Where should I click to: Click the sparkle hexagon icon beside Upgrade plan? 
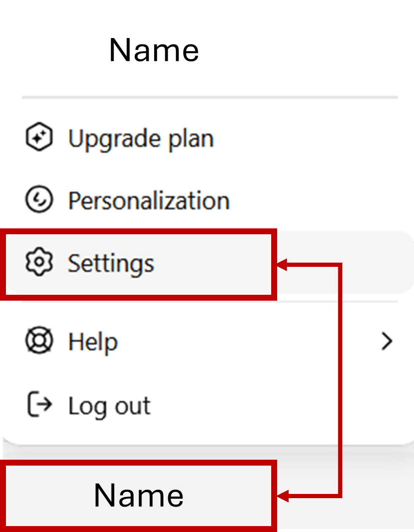39,137
